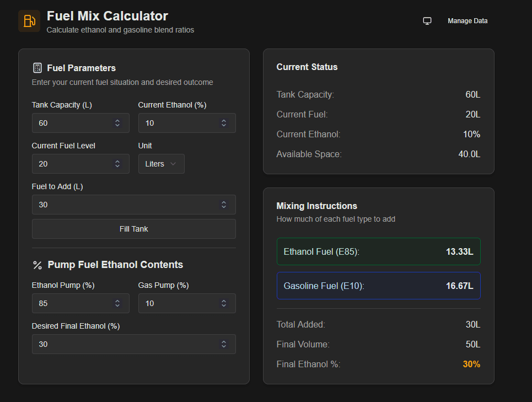Adjust the Current Ethanol stepper arrows
This screenshot has width=532, height=402.
click(x=224, y=123)
